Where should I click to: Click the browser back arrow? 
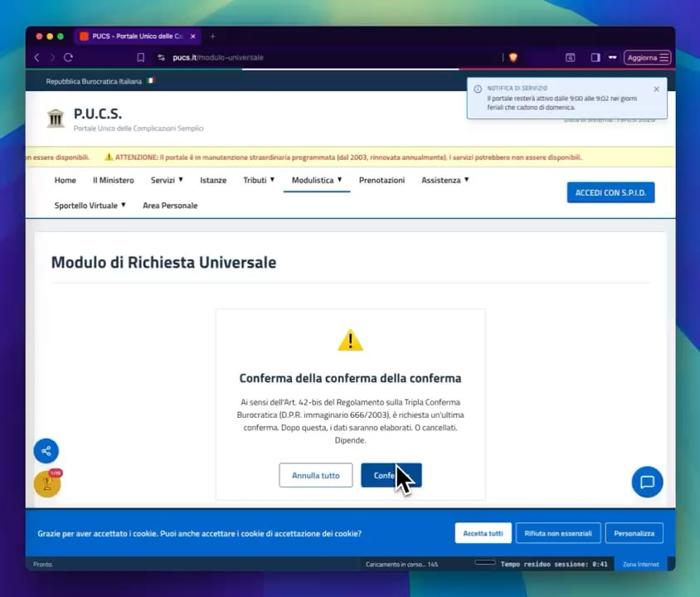click(x=37, y=57)
